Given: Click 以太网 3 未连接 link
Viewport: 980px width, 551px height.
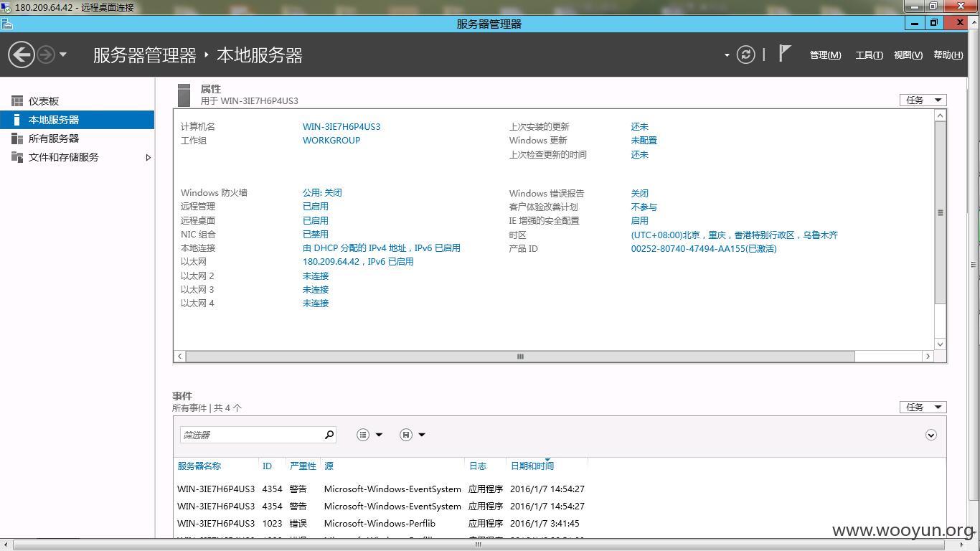Looking at the screenshot, I should pos(316,289).
